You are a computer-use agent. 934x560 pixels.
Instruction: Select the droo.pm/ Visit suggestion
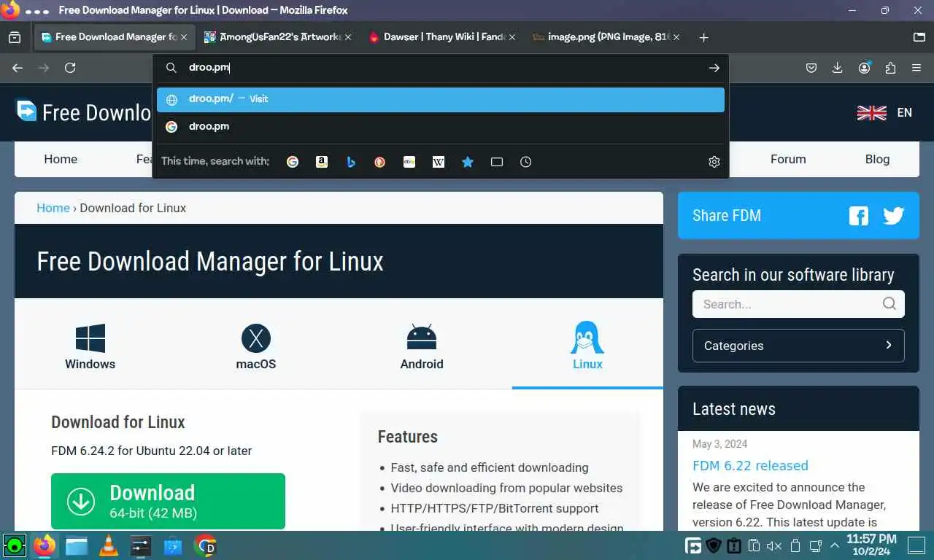click(441, 99)
